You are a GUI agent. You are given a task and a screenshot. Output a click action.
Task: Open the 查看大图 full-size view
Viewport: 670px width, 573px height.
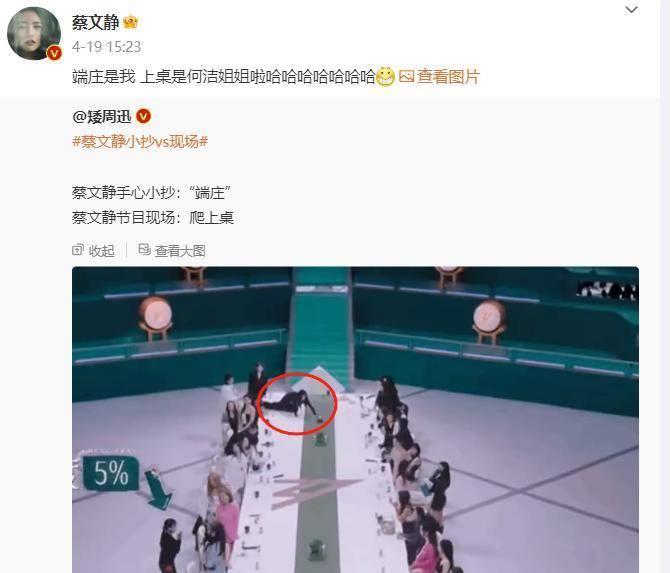(180, 251)
